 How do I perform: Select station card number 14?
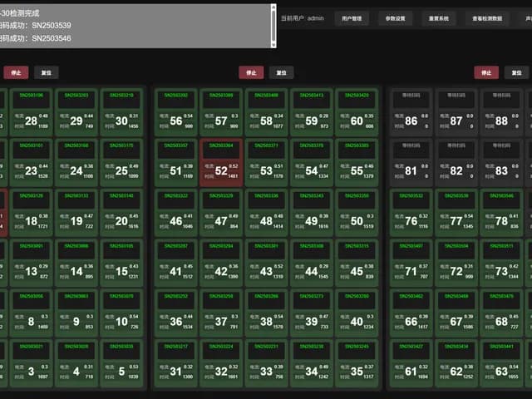pos(76,263)
